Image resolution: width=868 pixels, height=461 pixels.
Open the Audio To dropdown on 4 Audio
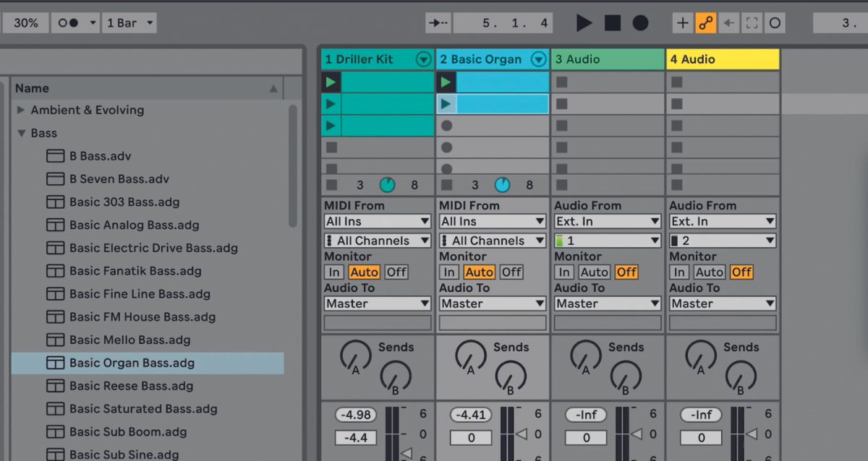click(x=722, y=303)
